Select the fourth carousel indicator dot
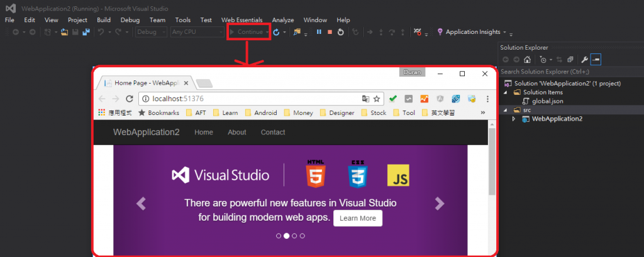 303,236
